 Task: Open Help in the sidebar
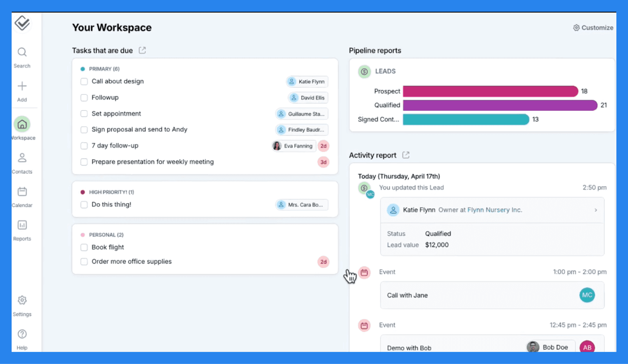coord(22,339)
